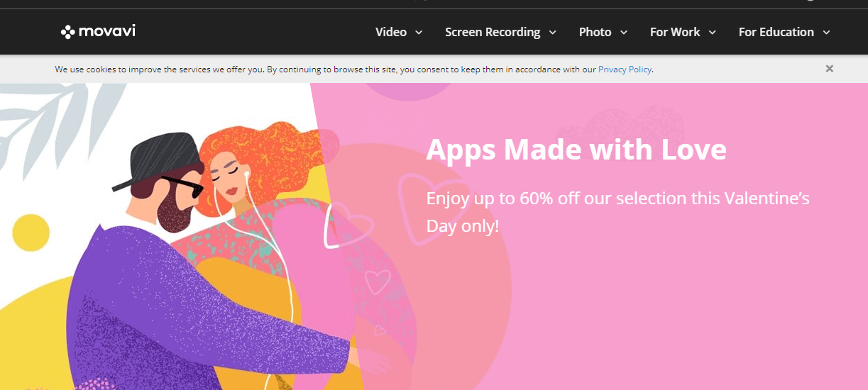
Task: Expand the Photo dropdown chevron
Action: coord(624,33)
